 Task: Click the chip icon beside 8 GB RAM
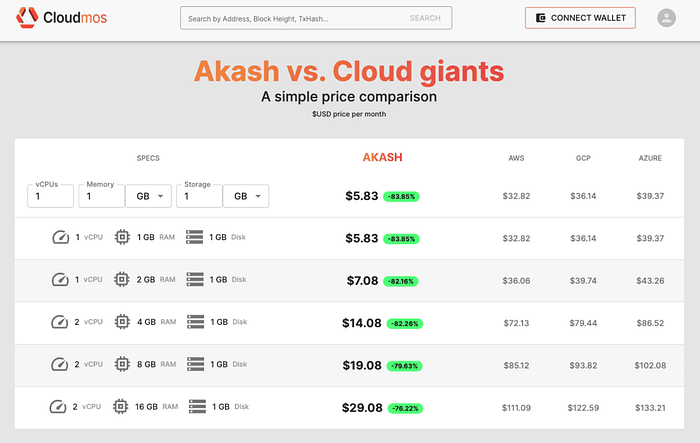click(x=122, y=364)
